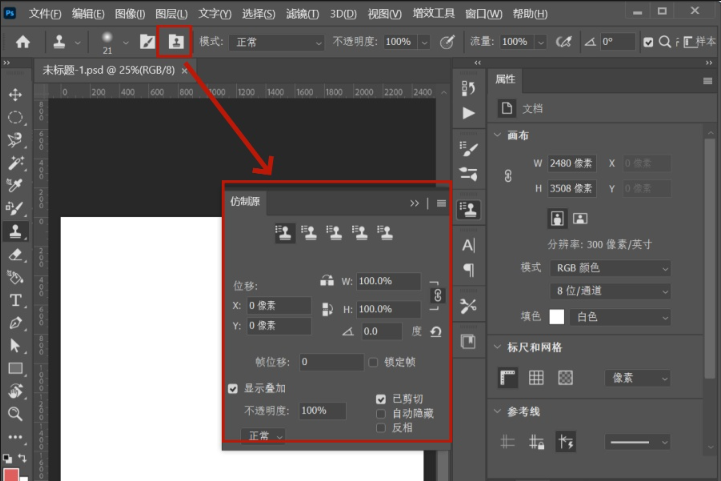Select the Zoom tool in toolbar
Viewport: 721px width, 481px height.
click(15, 414)
